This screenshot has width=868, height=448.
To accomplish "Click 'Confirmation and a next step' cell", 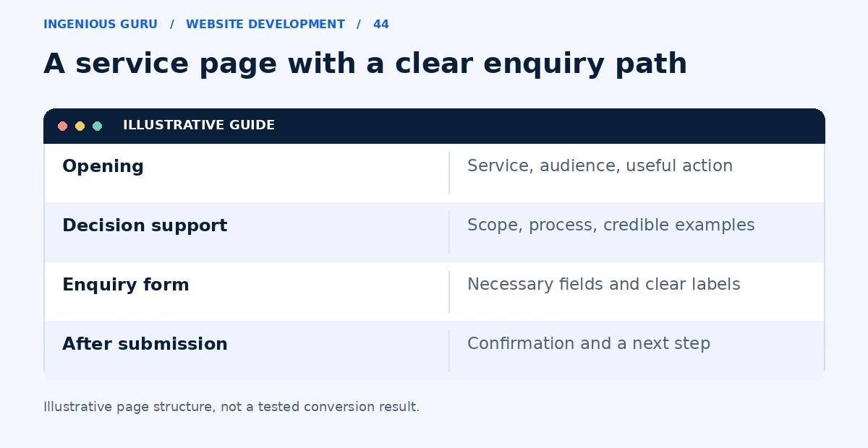I will point(589,344).
